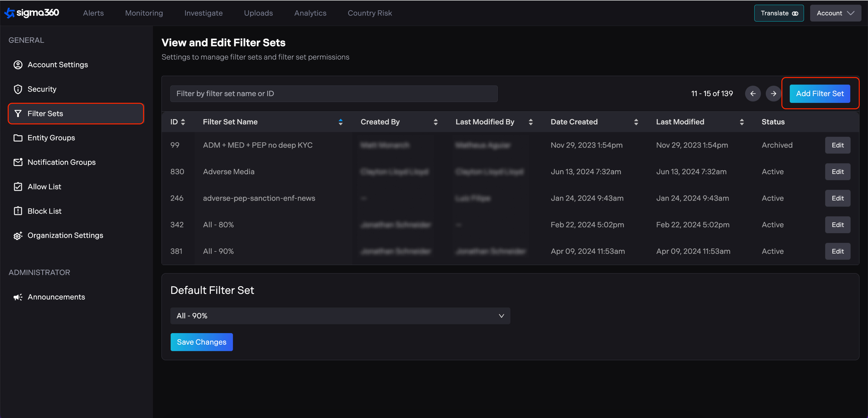Click the Allow List checkmark icon
The height and width of the screenshot is (418, 868).
[x=18, y=187]
